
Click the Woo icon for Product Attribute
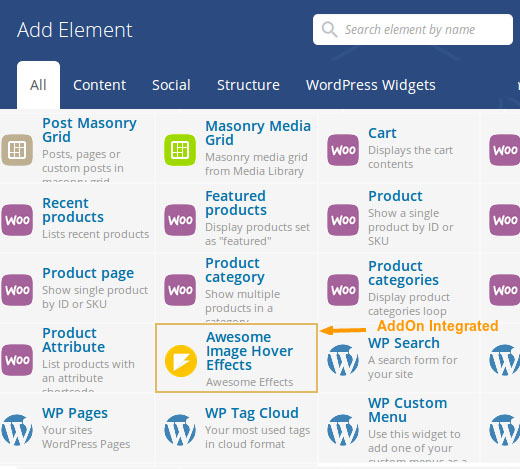17,360
